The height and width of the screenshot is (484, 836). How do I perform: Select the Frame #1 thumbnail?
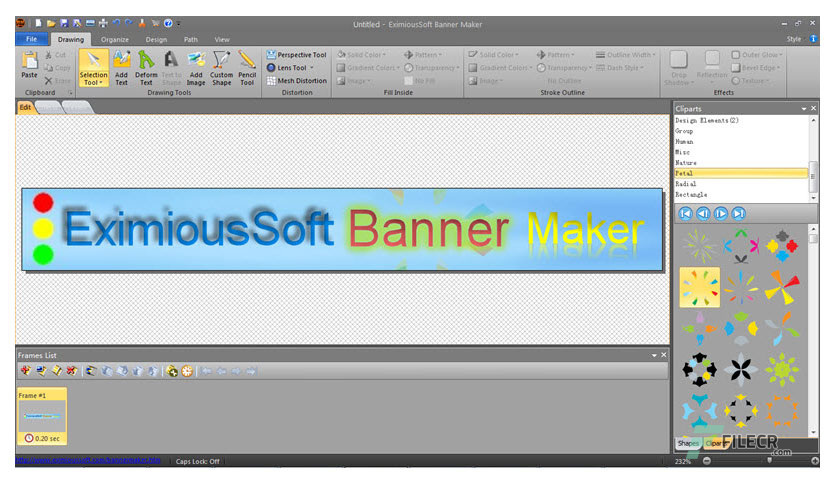click(42, 416)
